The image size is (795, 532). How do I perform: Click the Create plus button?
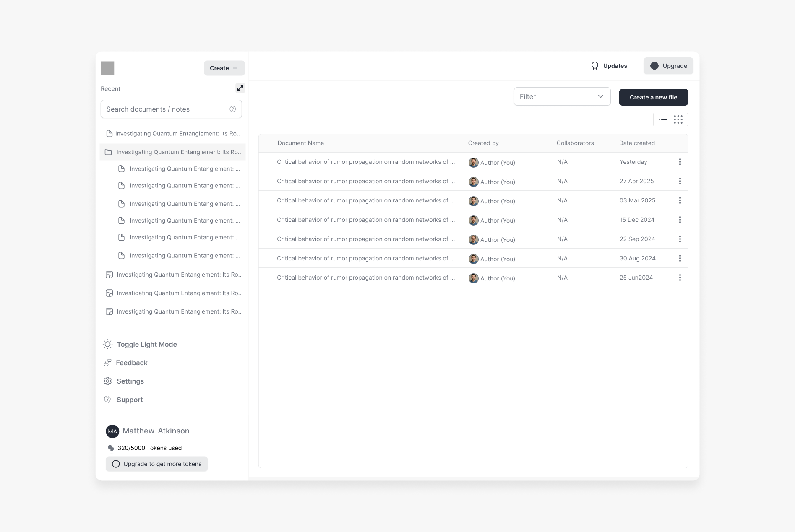point(224,68)
